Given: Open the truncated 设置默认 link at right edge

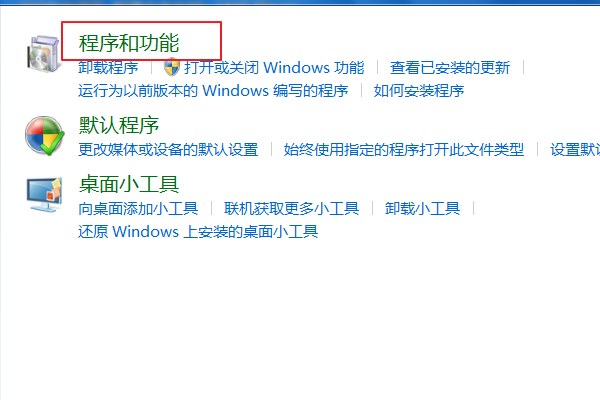Looking at the screenshot, I should pyautogui.click(x=575, y=150).
